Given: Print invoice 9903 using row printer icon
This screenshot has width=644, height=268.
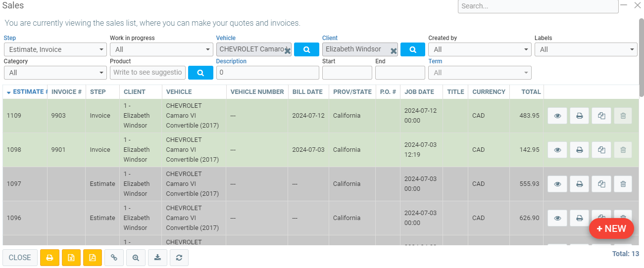Looking at the screenshot, I should tap(579, 116).
